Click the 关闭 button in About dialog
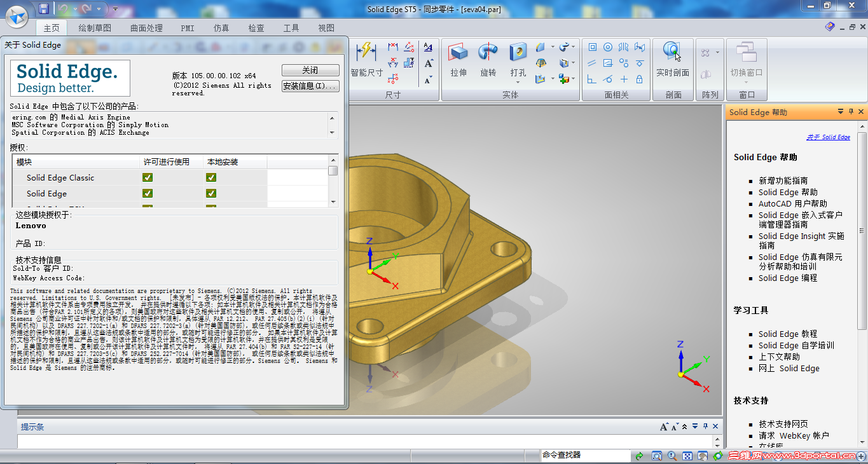This screenshot has height=464, width=868. click(x=310, y=70)
